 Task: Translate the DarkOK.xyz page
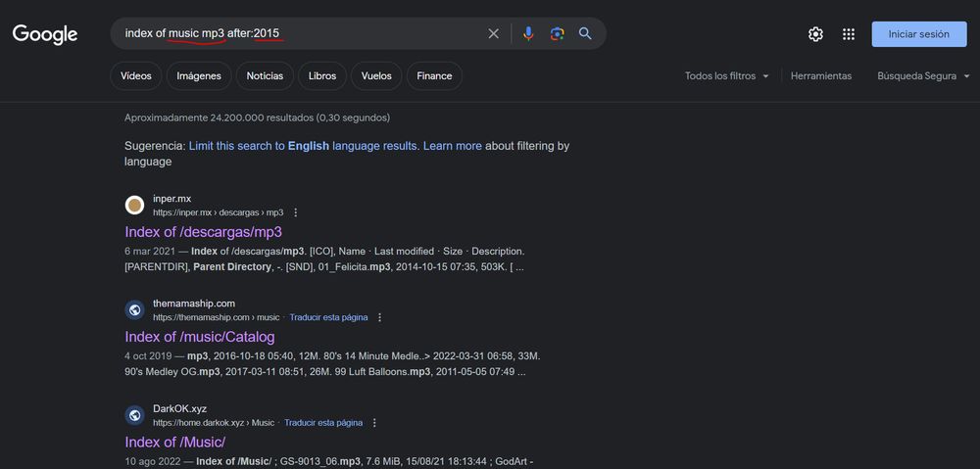[323, 423]
